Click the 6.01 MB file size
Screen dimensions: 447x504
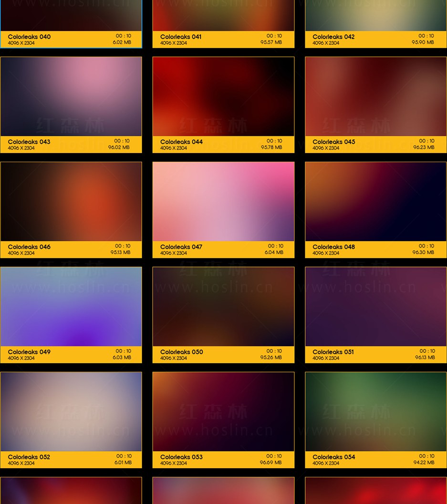click(123, 463)
